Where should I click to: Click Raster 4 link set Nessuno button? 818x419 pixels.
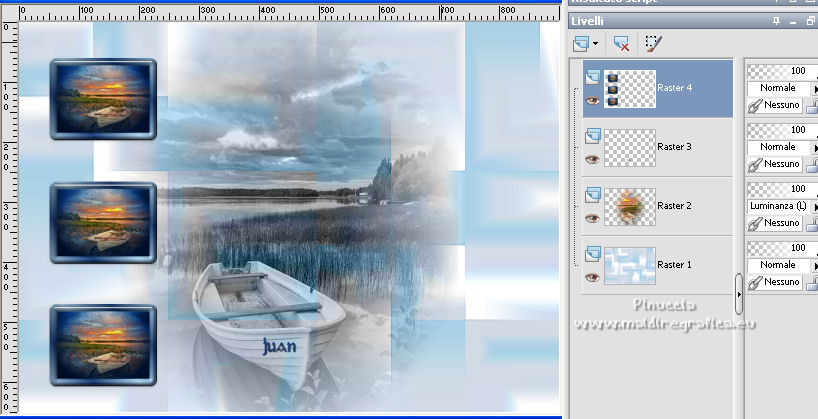pos(775,105)
